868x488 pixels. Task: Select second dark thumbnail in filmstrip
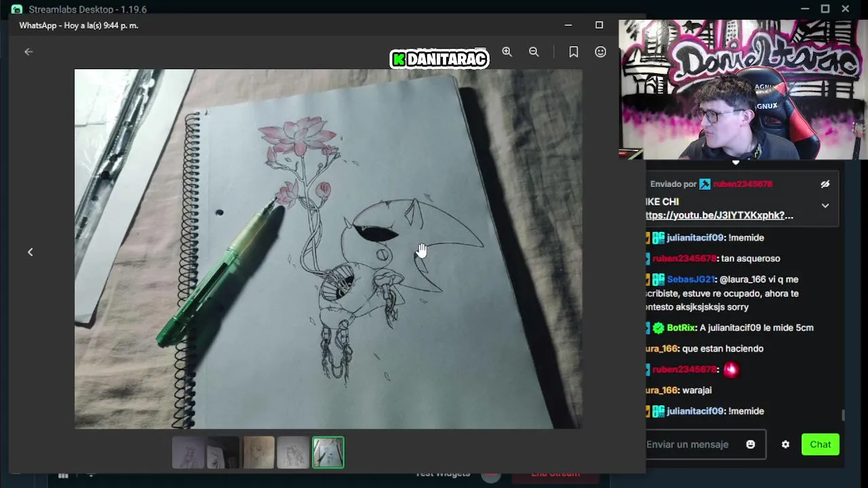pos(224,453)
